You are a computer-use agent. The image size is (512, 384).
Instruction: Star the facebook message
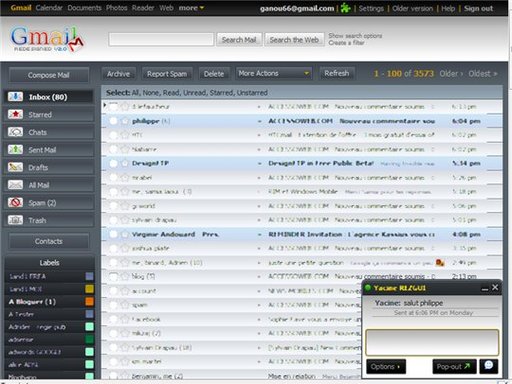point(125,319)
